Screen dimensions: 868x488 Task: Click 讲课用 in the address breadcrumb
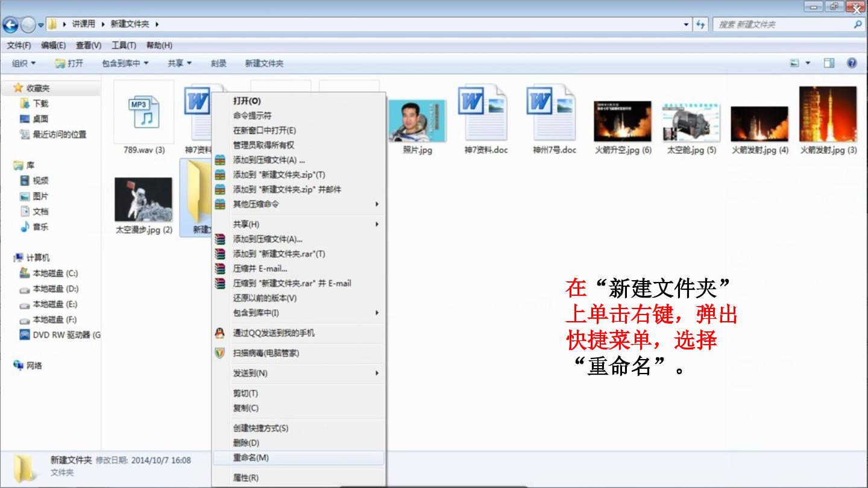(84, 24)
